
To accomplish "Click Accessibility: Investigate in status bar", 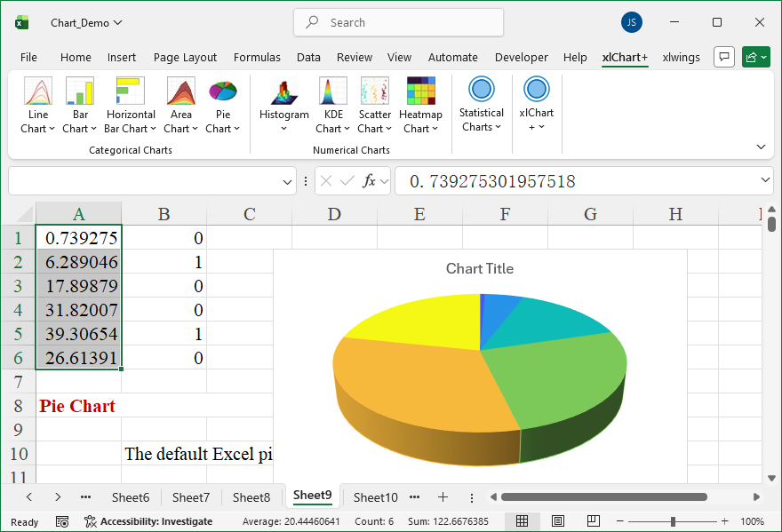I will click(148, 521).
